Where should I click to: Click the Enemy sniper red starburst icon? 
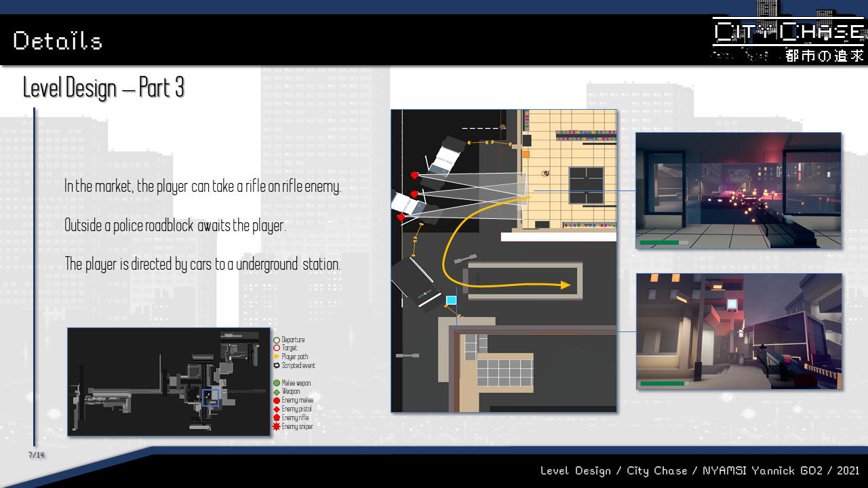pyautogui.click(x=277, y=427)
